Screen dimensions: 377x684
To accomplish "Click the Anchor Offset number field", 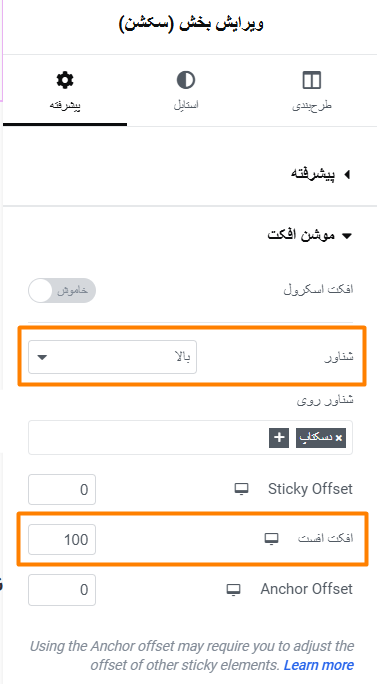I will pos(62,590).
